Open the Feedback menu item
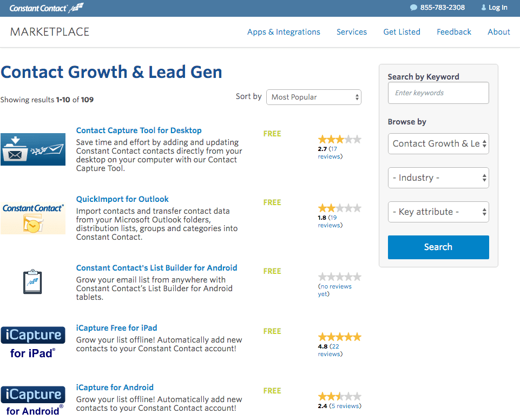Viewport: 520px width, 420px height. (x=453, y=32)
